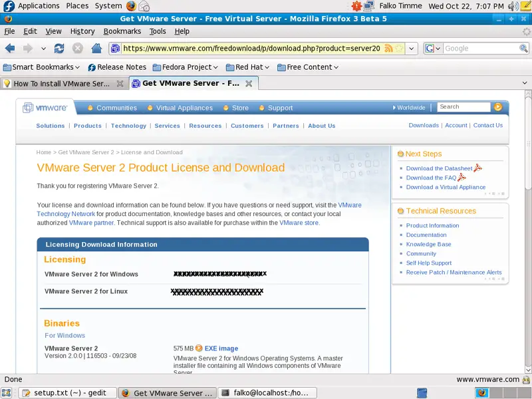Click the red update notification icon
The image size is (532, 399).
(x=356, y=6)
